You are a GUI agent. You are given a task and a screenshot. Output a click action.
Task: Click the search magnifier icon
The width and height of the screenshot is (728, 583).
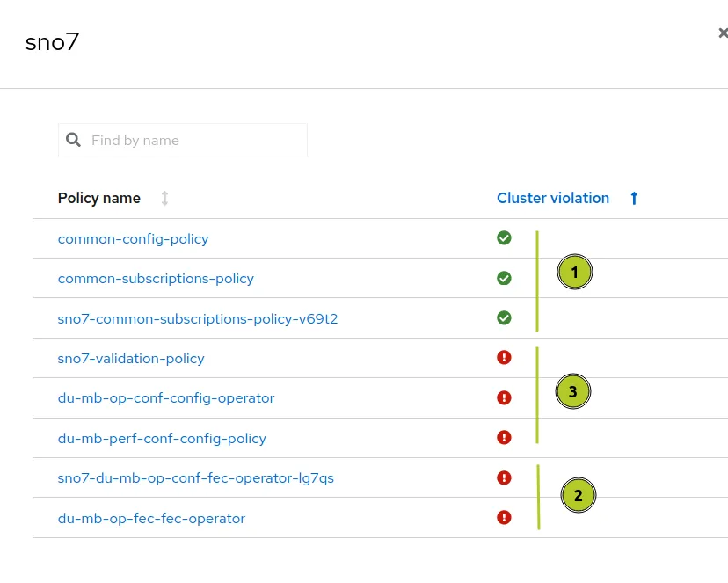click(73, 140)
